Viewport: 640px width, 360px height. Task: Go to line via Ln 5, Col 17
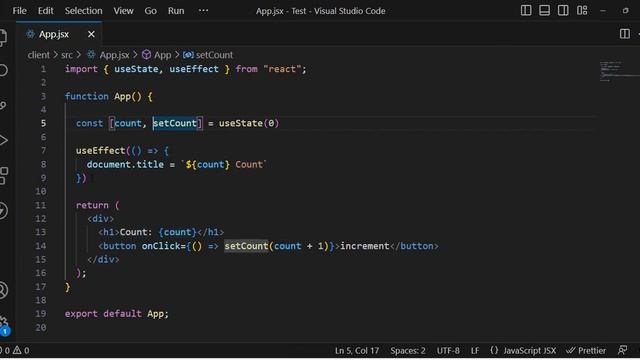point(357,351)
